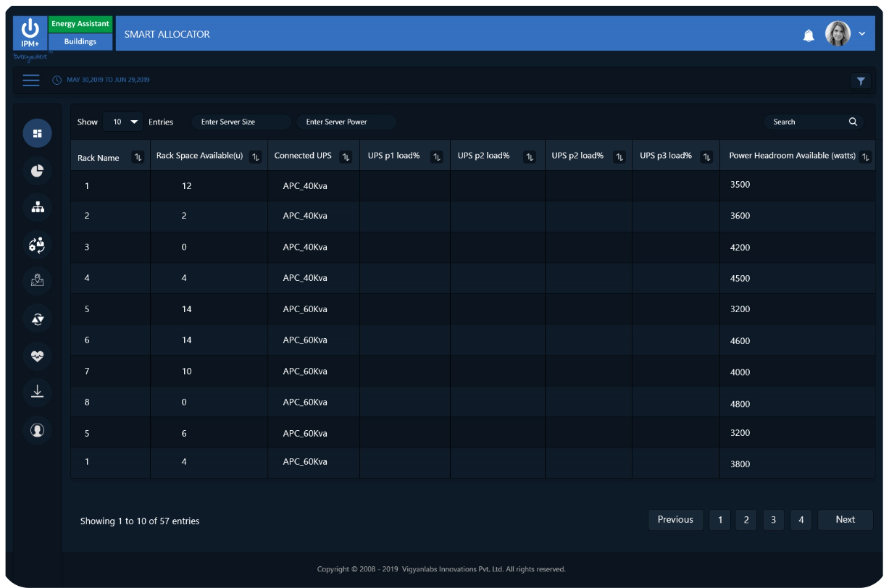889x588 pixels.
Task: Go to page 1
Action: click(720, 520)
